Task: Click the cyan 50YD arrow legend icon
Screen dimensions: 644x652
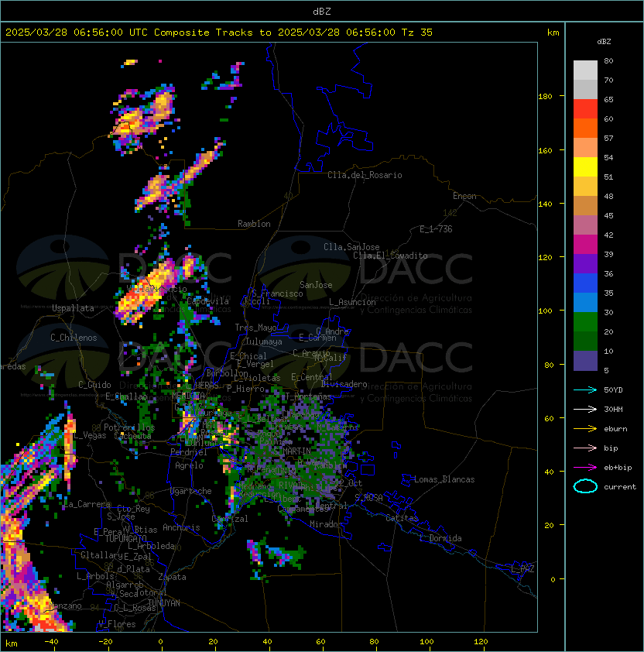Action: point(585,389)
